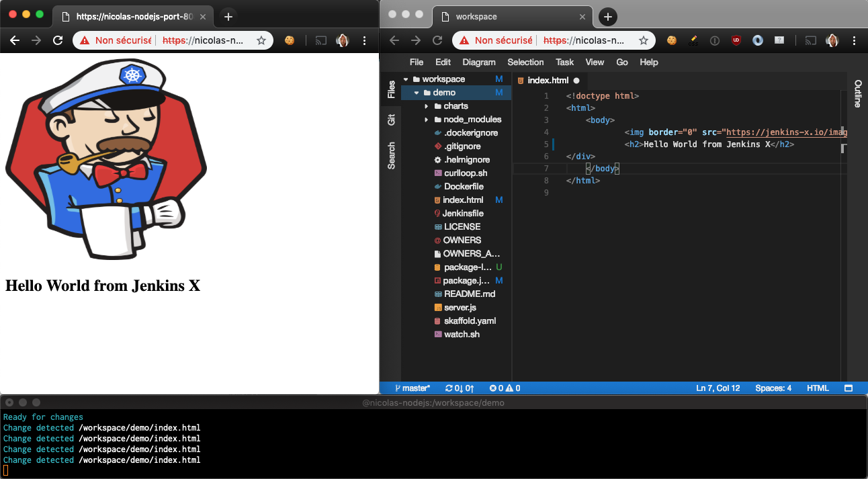Click the workspace browser address bar
This screenshot has height=479, width=868.
[554, 40]
